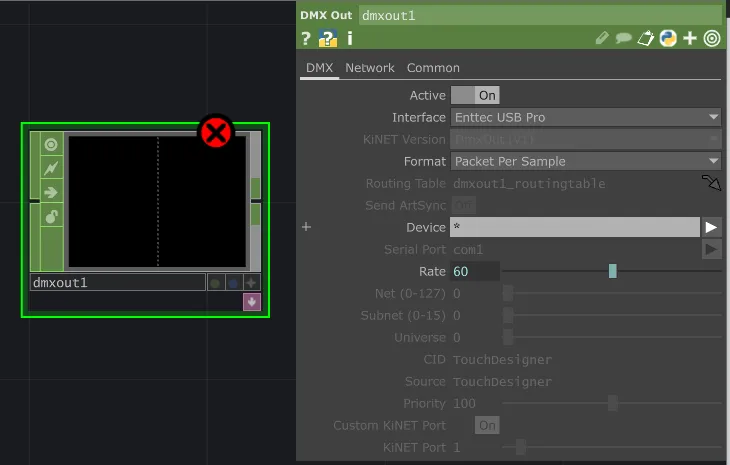Click the dmxout1 node name label
730x465 pixels.
(x=118, y=283)
